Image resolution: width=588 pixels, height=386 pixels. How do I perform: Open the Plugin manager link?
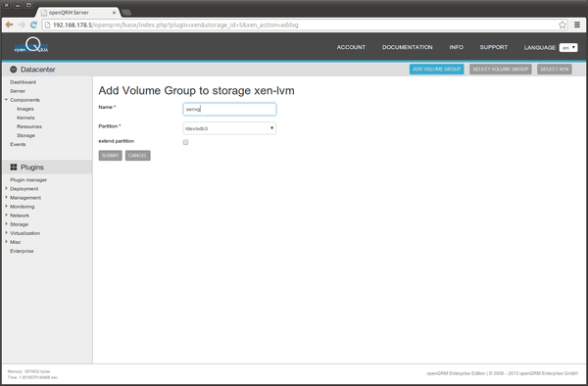28,180
